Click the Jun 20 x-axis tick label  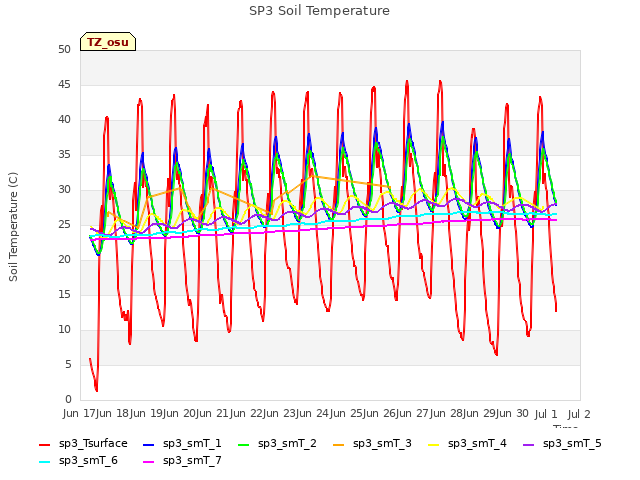(x=180, y=413)
